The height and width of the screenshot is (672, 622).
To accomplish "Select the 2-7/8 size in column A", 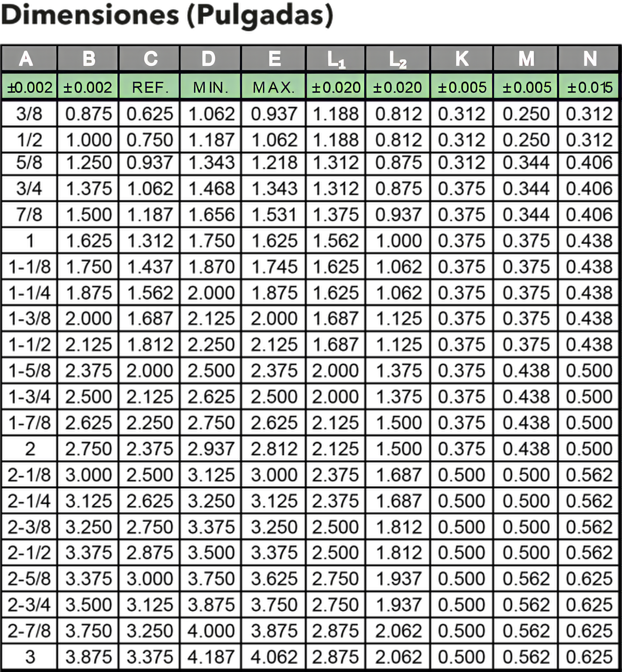I will coord(29,631).
